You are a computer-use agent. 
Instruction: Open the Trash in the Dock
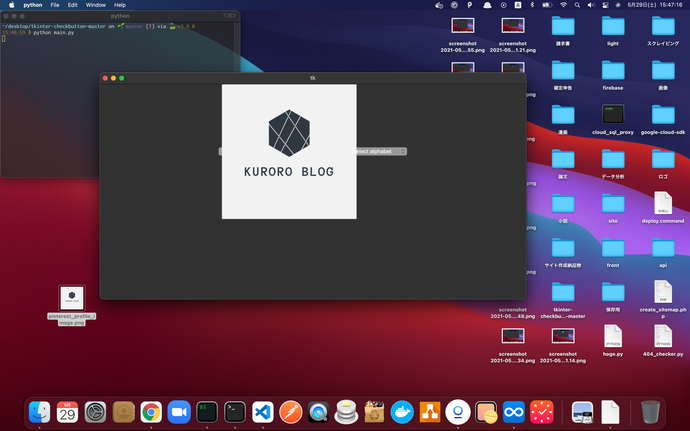650,412
